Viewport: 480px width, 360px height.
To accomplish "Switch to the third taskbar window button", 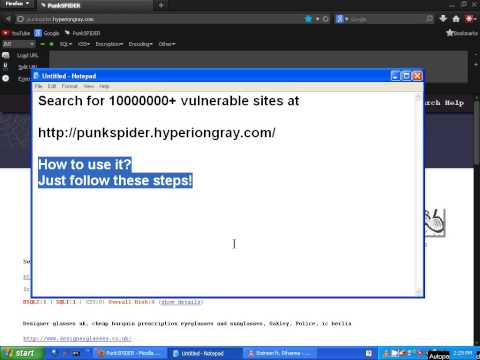I will [280, 353].
